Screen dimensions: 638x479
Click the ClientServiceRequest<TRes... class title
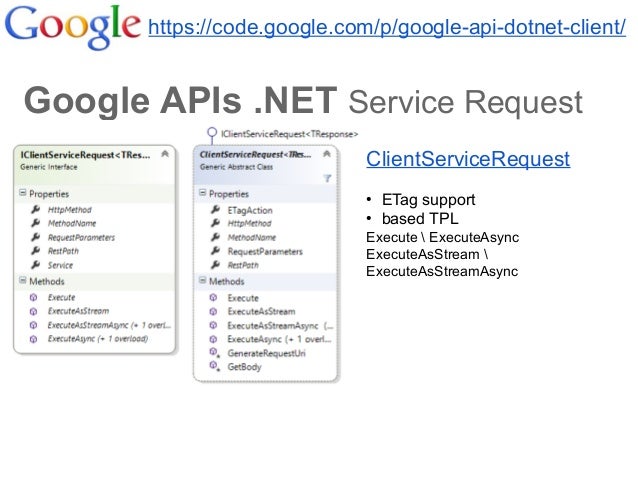(x=256, y=155)
